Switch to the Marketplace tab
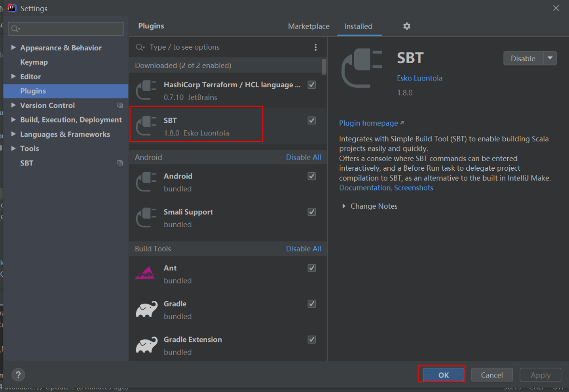This screenshot has width=569, height=392. click(x=308, y=27)
